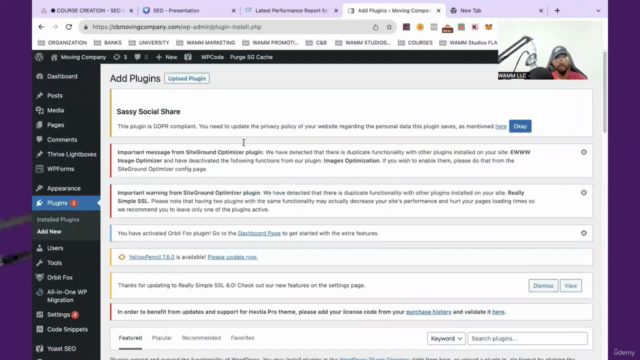Click New in the admin bar
640x360 pixels.
click(167, 57)
